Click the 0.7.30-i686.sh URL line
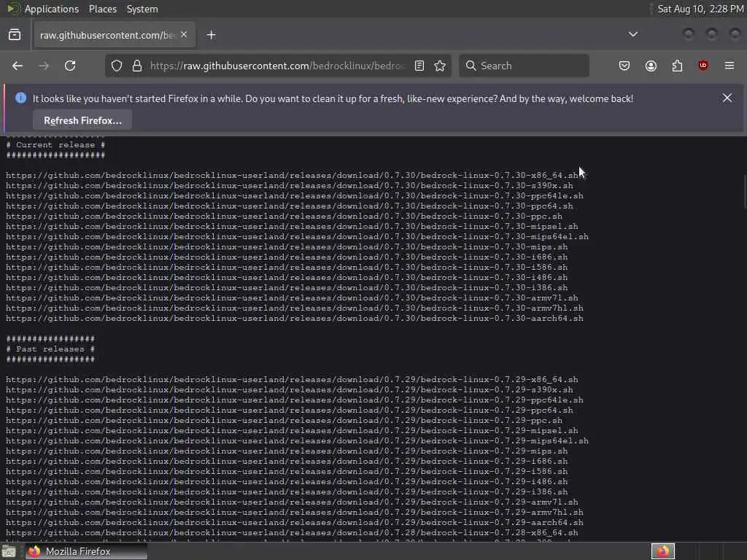This screenshot has height=560, width=747. coord(287,257)
